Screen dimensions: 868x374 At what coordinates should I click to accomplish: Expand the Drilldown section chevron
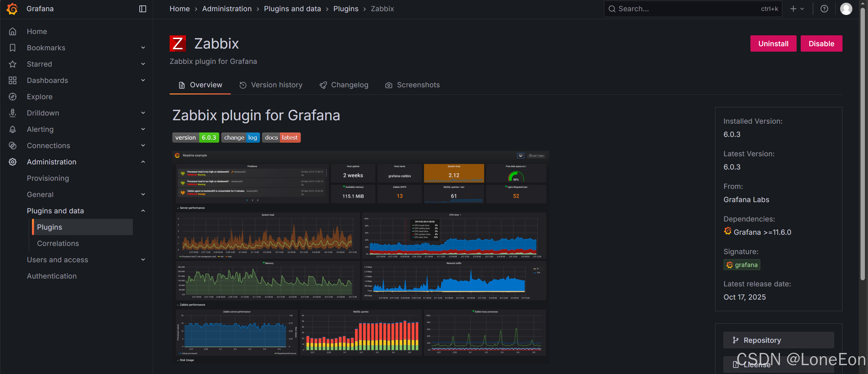pos(143,113)
